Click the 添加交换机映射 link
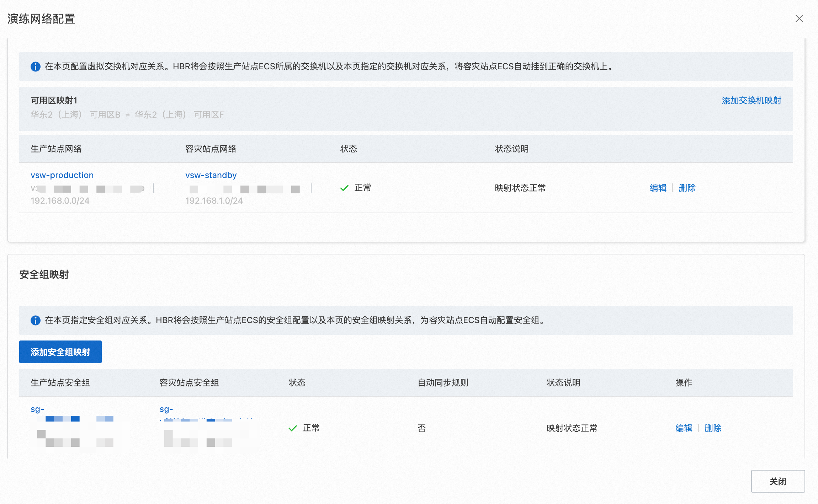This screenshot has width=818, height=504. tap(751, 101)
